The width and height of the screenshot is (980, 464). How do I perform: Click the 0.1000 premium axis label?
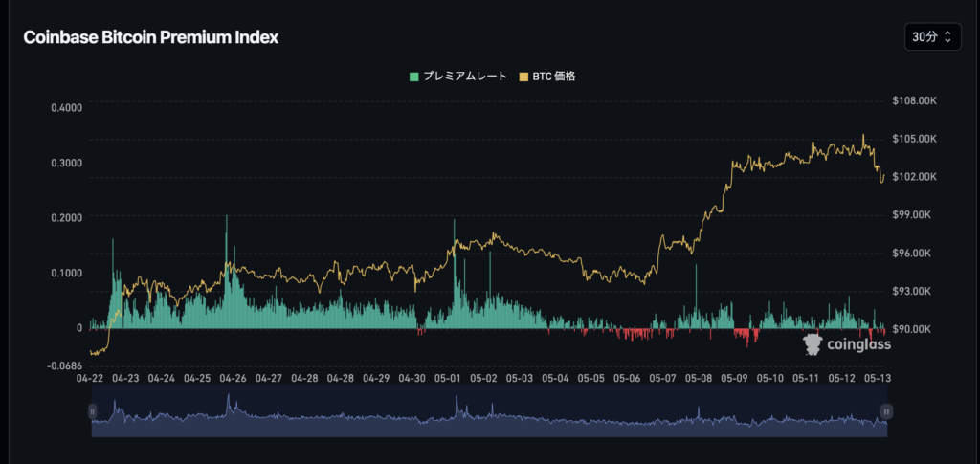click(67, 273)
